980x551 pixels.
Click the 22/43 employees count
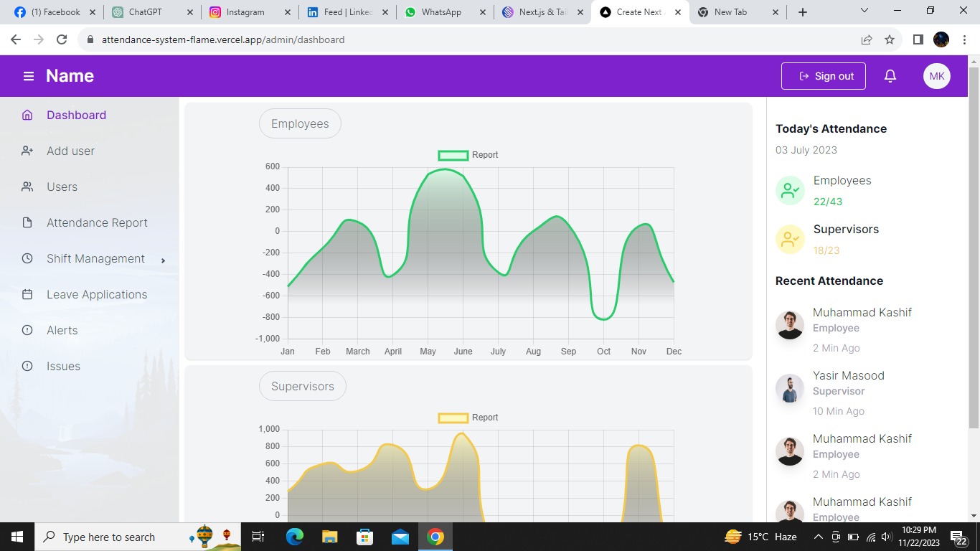[828, 202]
